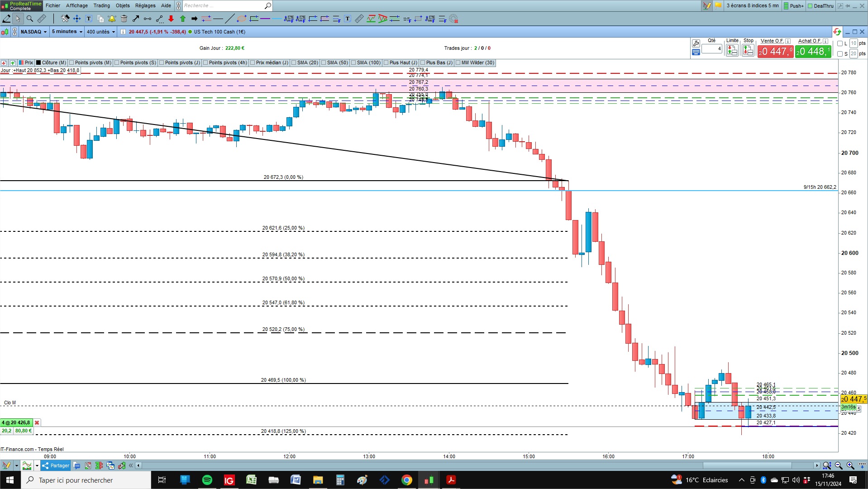Open the 3 écrans 8 indices workspace selector
The width and height of the screenshot is (868, 489).
click(x=752, y=6)
